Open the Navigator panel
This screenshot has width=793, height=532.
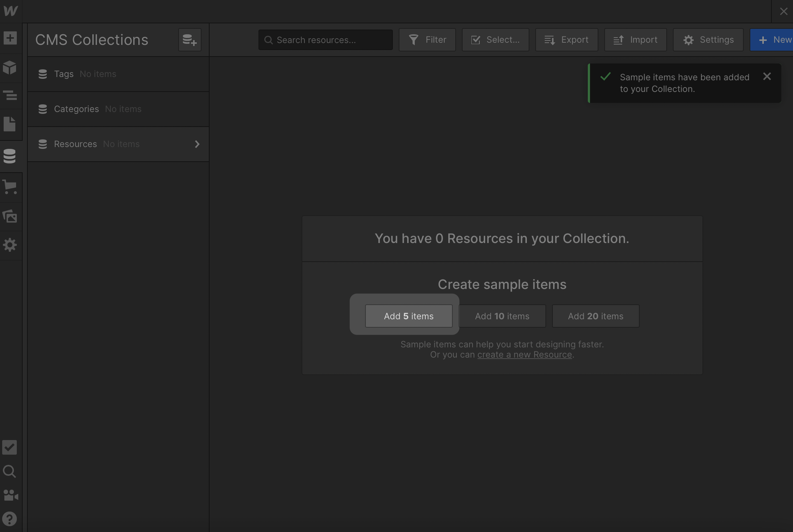[x=11, y=96]
